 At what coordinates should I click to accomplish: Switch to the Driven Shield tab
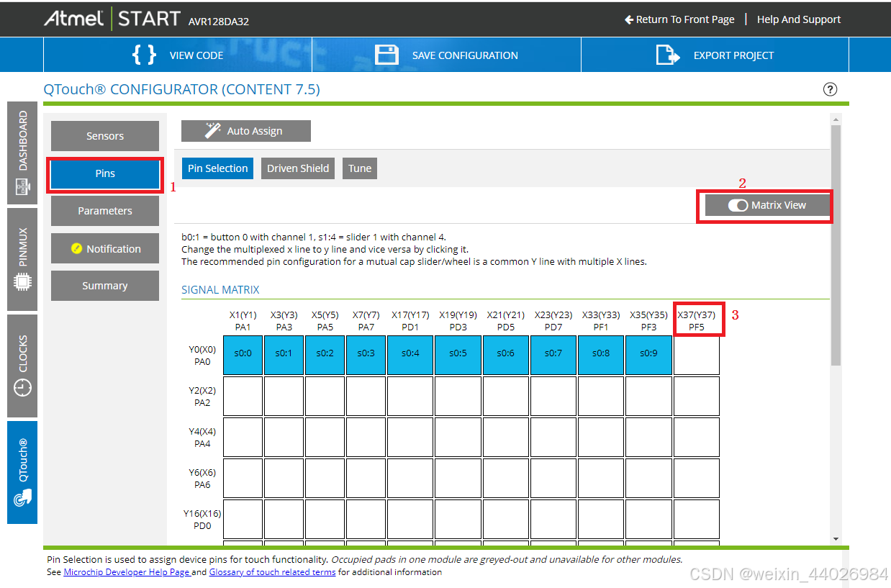click(x=298, y=168)
